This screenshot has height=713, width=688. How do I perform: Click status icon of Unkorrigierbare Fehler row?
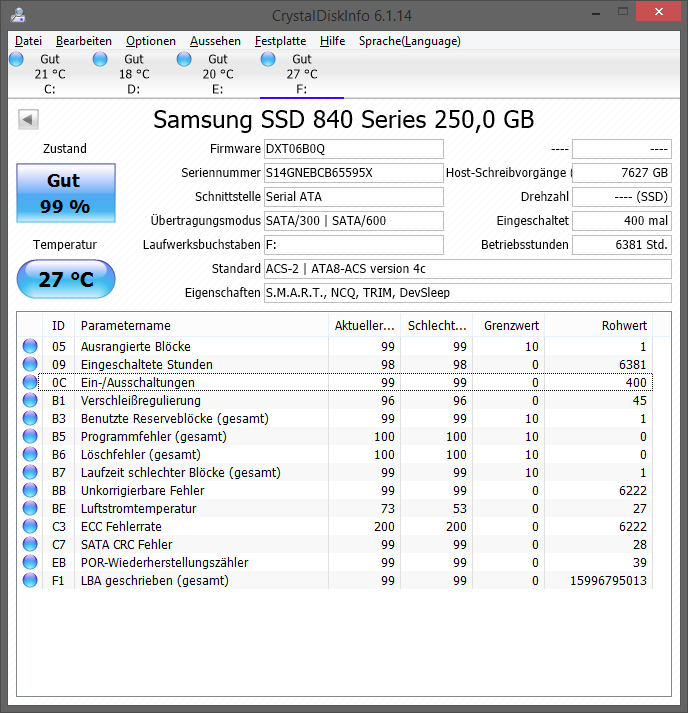pyautogui.click(x=30, y=490)
